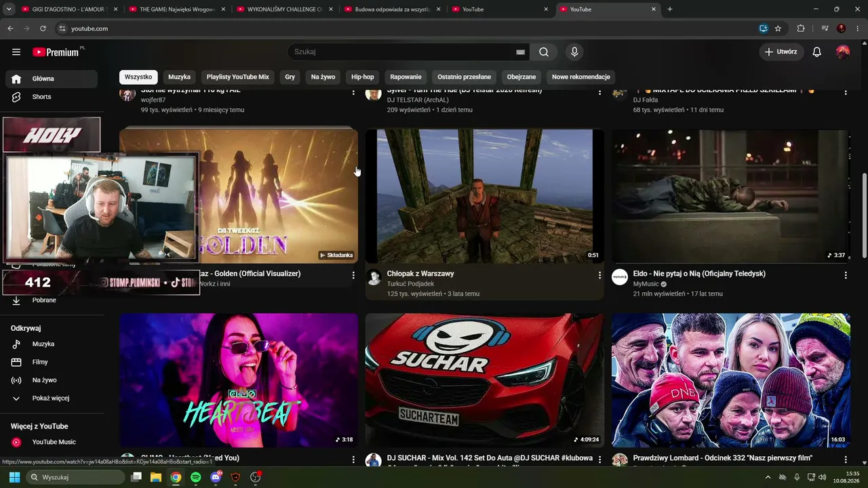Open the Windows Start menu
Image resolution: width=868 pixels, height=488 pixels.
(14, 477)
